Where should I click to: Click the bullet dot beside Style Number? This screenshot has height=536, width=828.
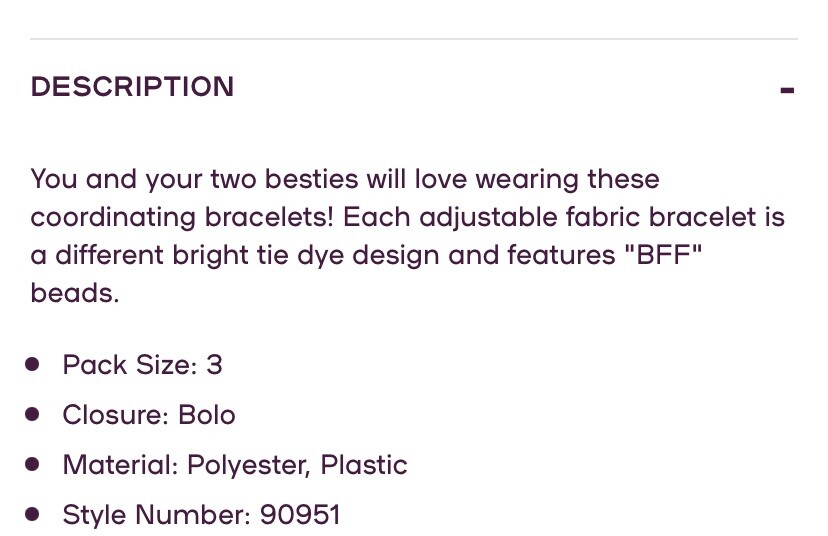(x=33, y=515)
